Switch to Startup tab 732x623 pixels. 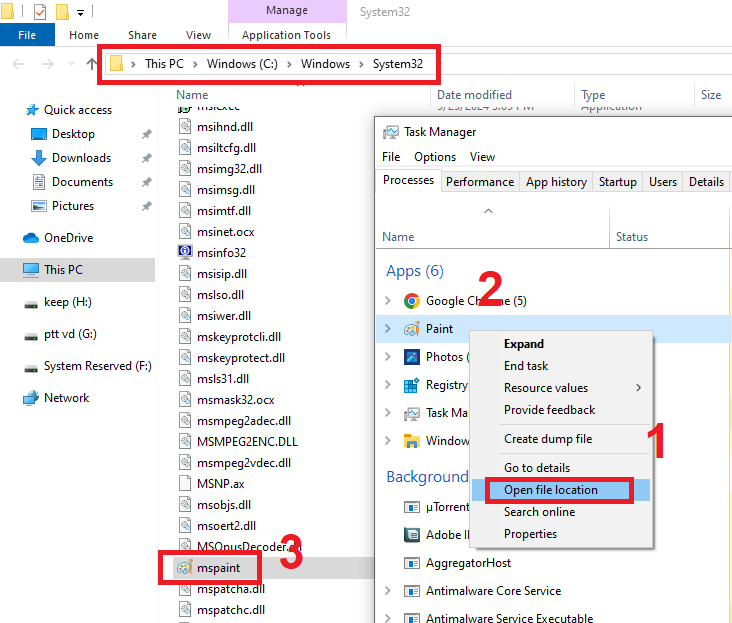click(x=618, y=182)
